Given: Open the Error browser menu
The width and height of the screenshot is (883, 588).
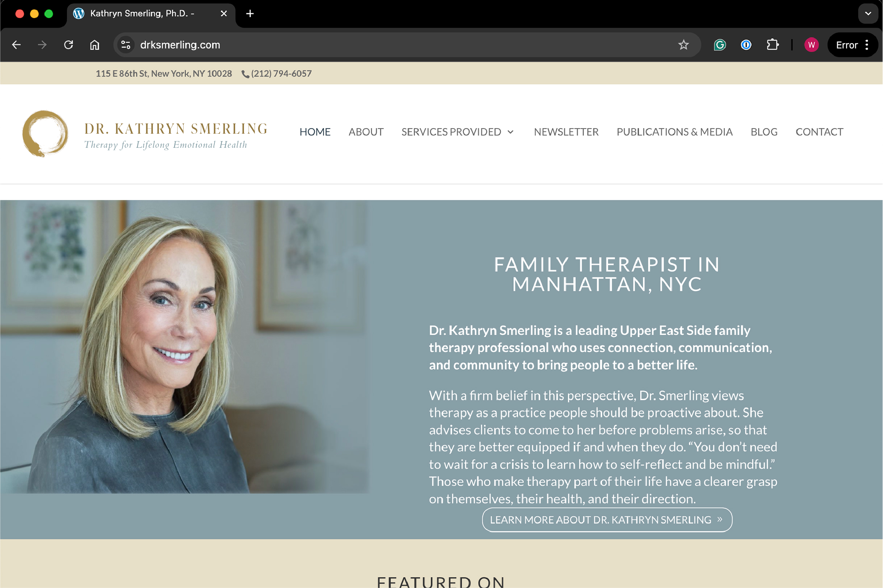Looking at the screenshot, I should (852, 45).
